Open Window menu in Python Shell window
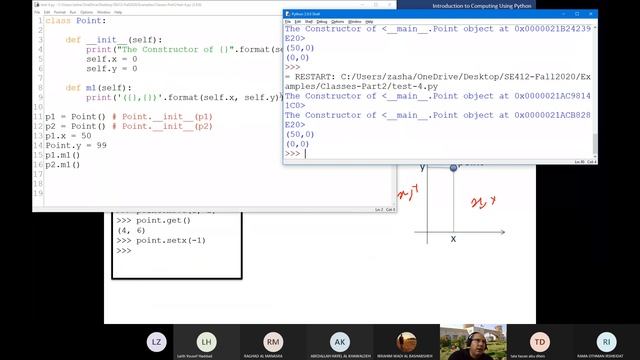Screen dimensions: 640x360 (354, 22)
